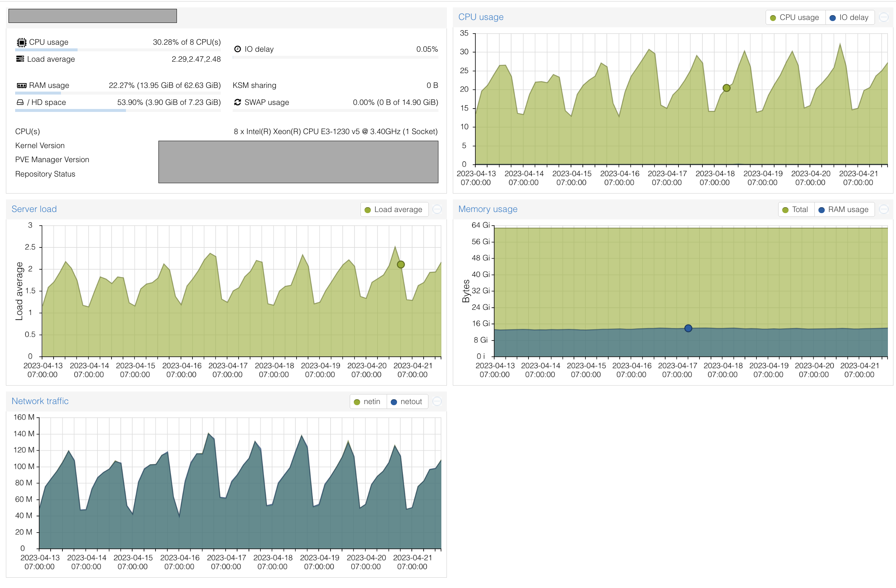Screen dimensions: 896x588
Task: Click the SWAP usage refresh icon
Action: click(237, 102)
